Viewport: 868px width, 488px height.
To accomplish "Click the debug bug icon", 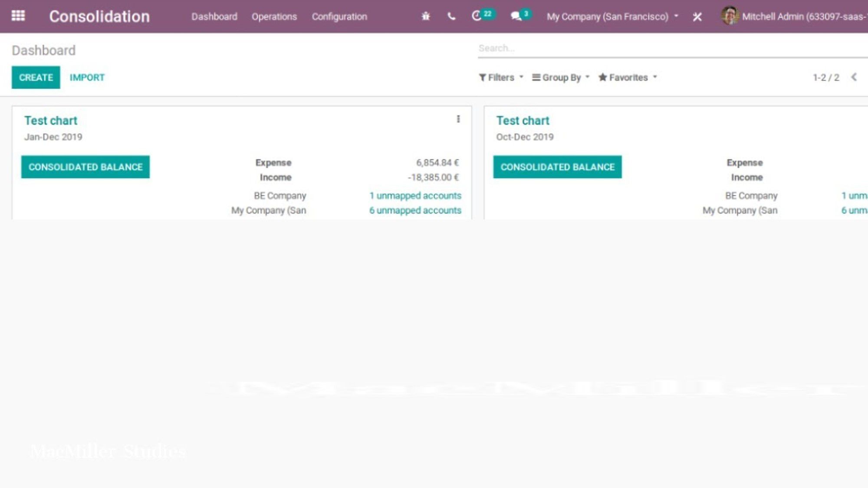I will [425, 16].
